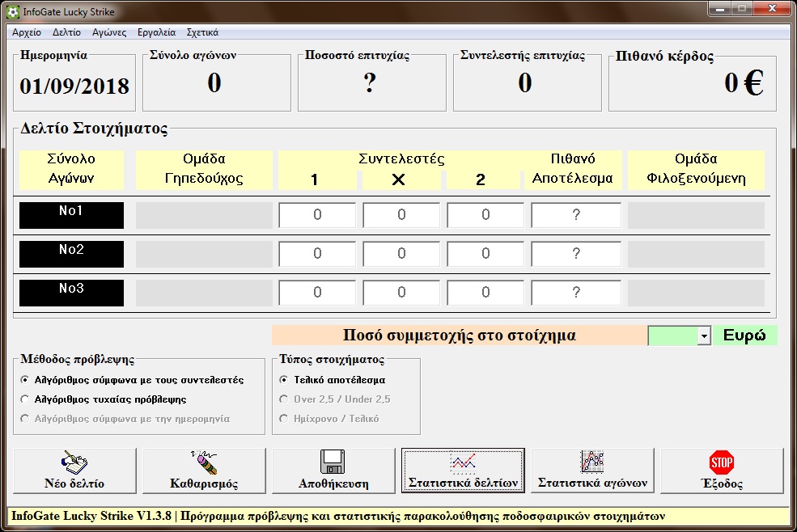Image resolution: width=797 pixels, height=532 pixels.
Task: Open the Εργαλεία menu
Action: [156, 33]
